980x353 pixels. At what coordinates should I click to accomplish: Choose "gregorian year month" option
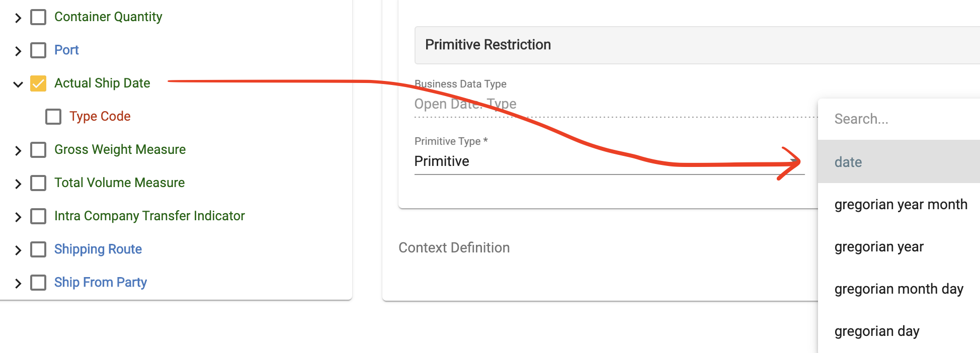click(x=901, y=204)
